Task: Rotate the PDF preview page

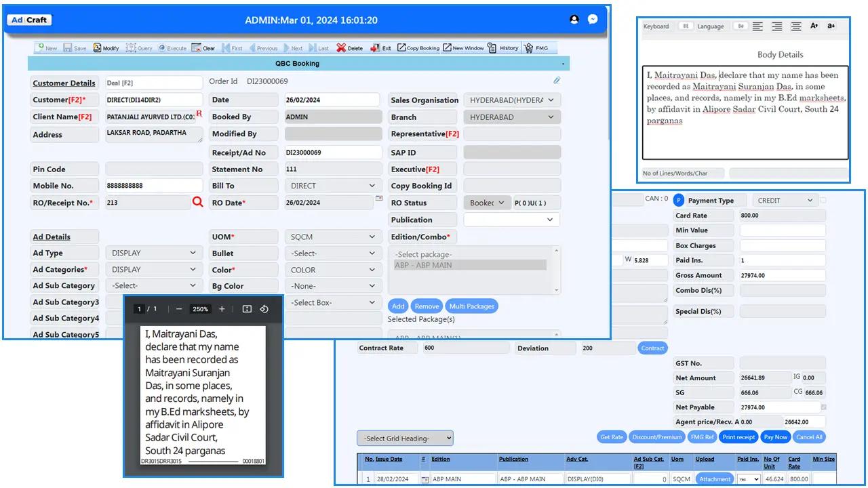Action: coord(264,309)
